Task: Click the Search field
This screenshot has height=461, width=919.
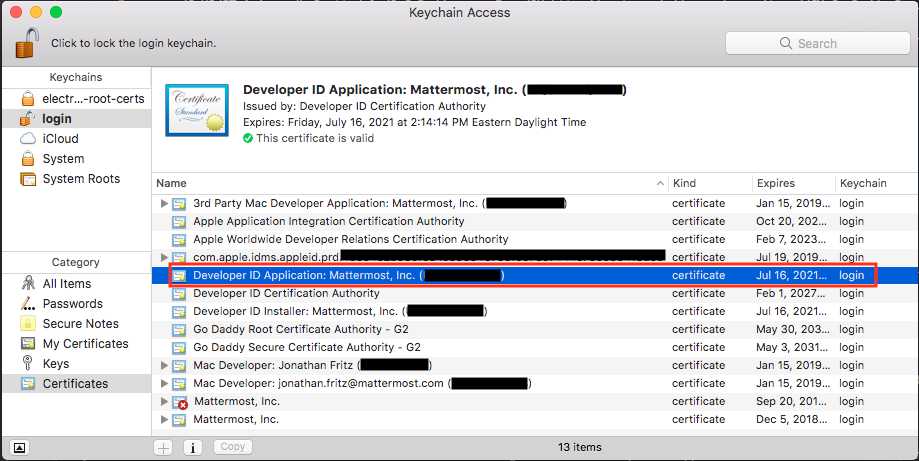Action: coord(816,43)
